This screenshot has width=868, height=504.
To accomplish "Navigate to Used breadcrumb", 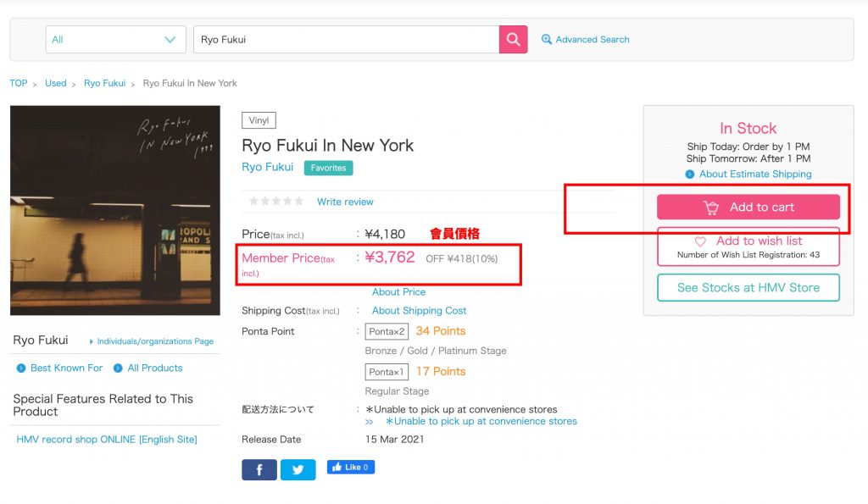I will 56,83.
